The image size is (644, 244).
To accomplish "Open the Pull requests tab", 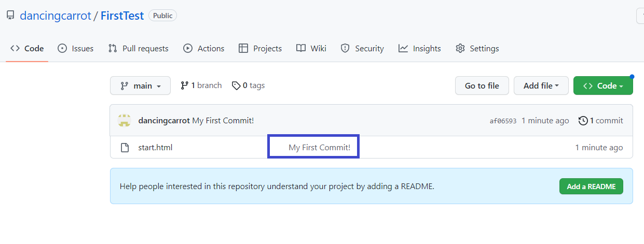I will (139, 48).
